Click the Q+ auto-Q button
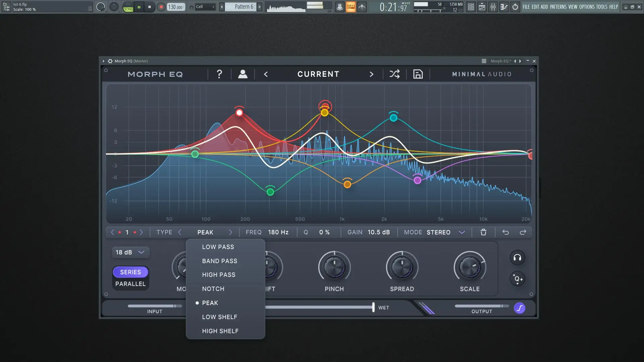644x362 pixels. coord(517,279)
